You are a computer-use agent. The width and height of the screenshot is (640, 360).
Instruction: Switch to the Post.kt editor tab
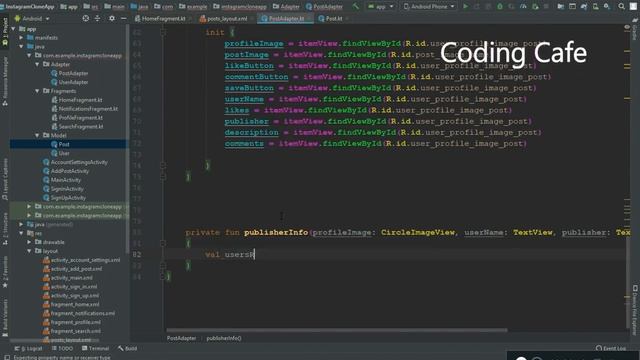pos(333,18)
